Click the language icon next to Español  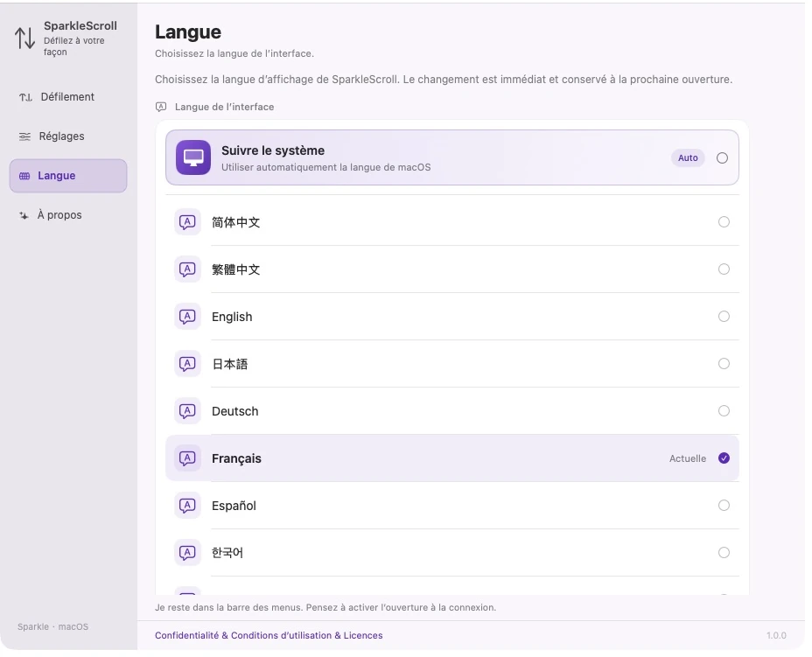[187, 506]
